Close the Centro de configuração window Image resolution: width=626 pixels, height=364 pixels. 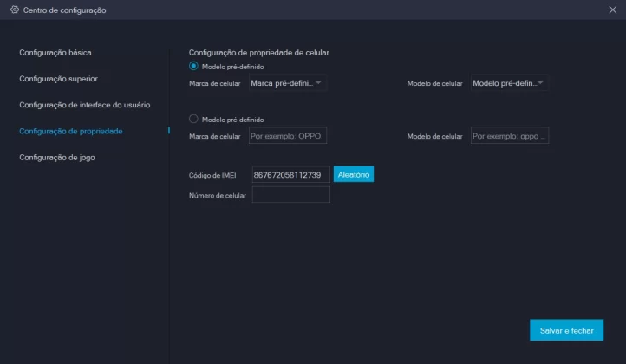coord(613,9)
